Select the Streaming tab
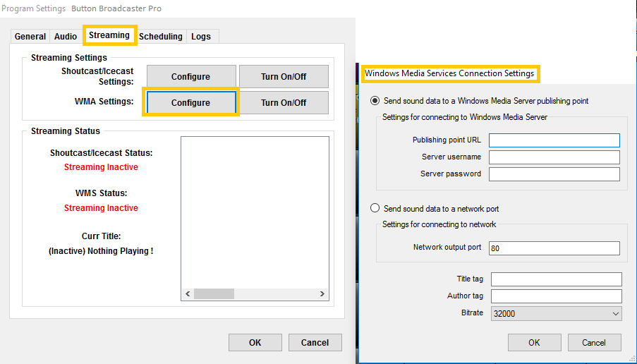637x364 pixels. pyautogui.click(x=109, y=35)
